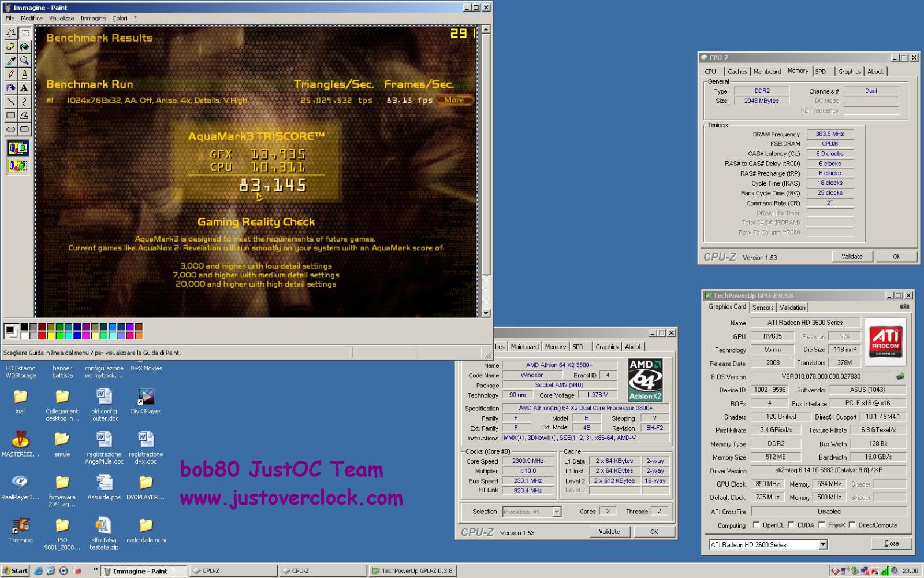The height and width of the screenshot is (578, 924).
Task: Click Validate in the CPU-Z Memory window
Action: [852, 257]
